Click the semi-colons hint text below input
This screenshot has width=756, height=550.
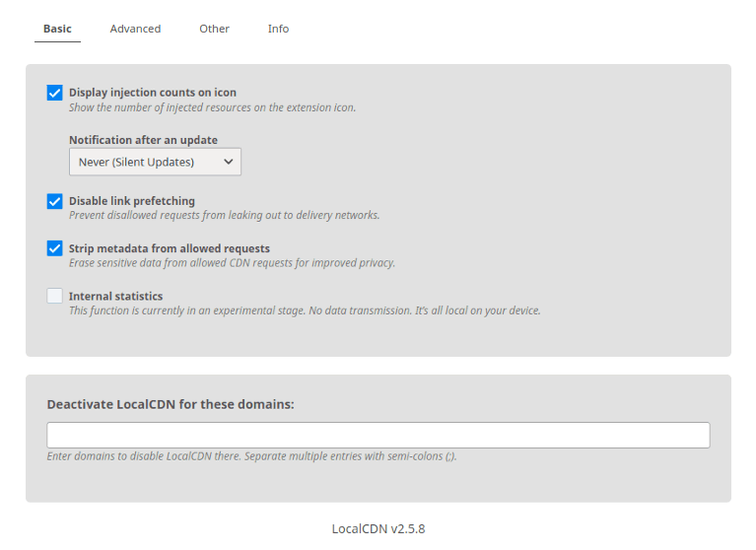pos(251,456)
